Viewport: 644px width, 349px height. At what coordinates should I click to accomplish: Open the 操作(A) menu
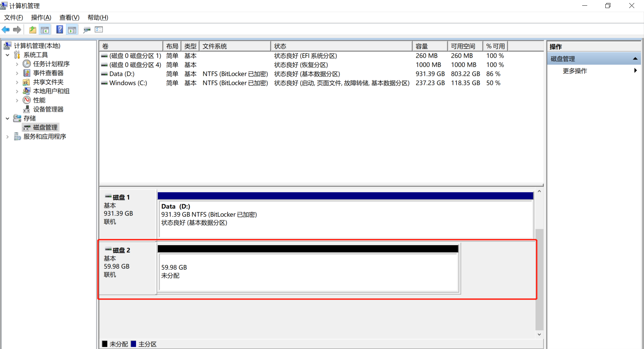point(41,17)
